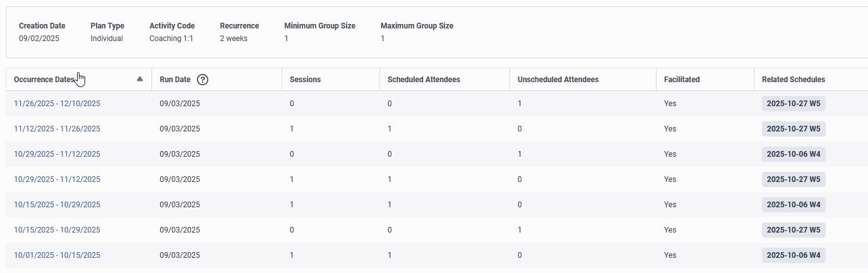Open 10/15/2025 - 10/29/2025 occurrence with 1 session
This screenshot has height=273, width=868.
click(x=57, y=205)
